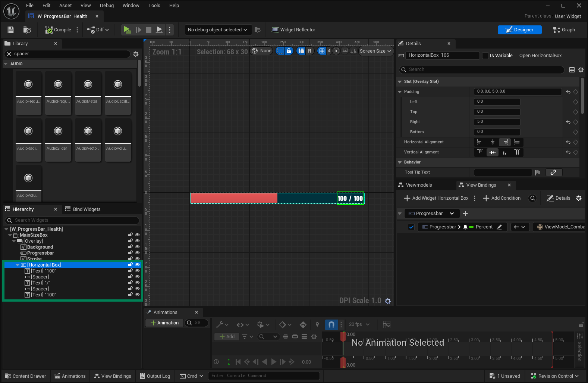
Task: Disable the Progressbar Percent binding checkbox
Action: (x=411, y=227)
